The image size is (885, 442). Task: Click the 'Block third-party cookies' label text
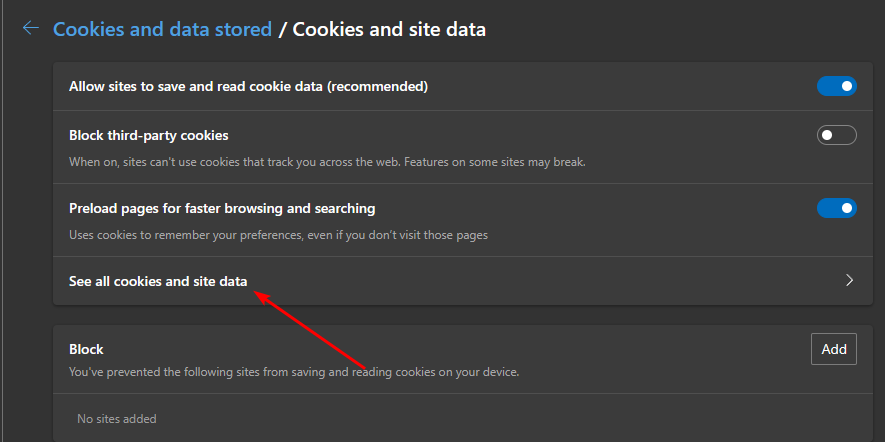coord(149,135)
